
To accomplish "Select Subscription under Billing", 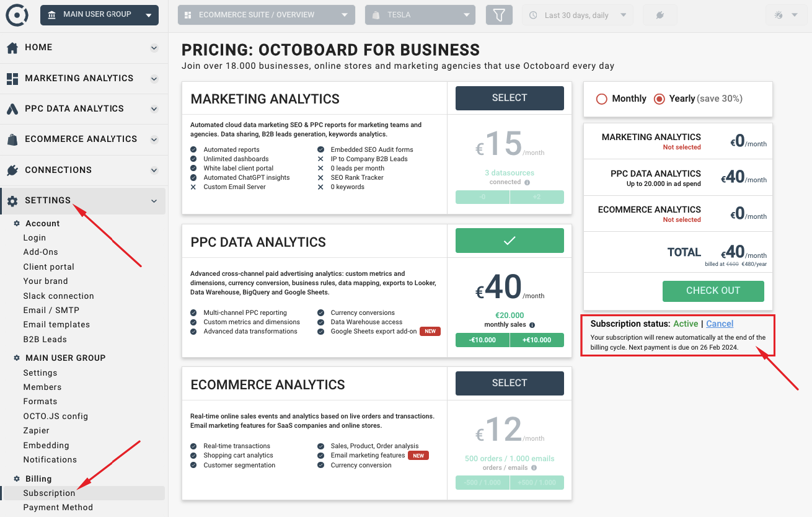I will point(50,493).
